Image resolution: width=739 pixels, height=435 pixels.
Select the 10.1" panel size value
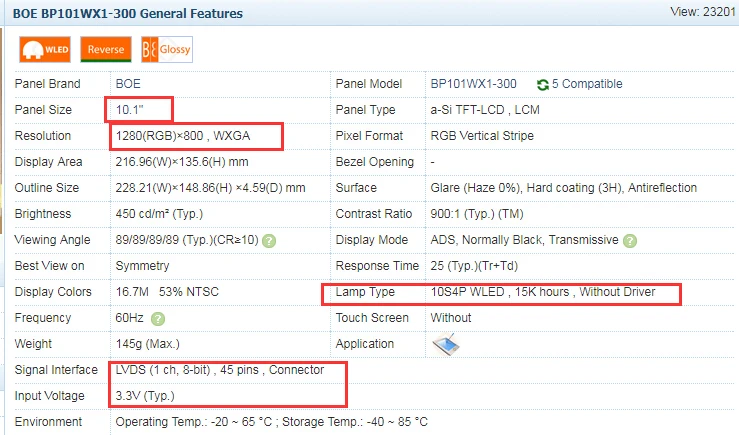point(130,110)
